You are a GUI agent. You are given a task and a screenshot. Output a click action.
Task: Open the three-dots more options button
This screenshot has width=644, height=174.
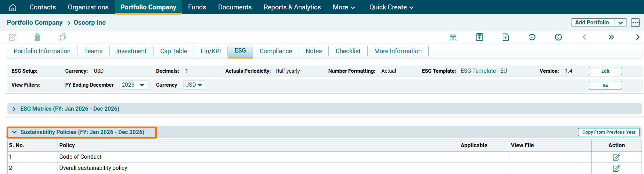pos(635,23)
